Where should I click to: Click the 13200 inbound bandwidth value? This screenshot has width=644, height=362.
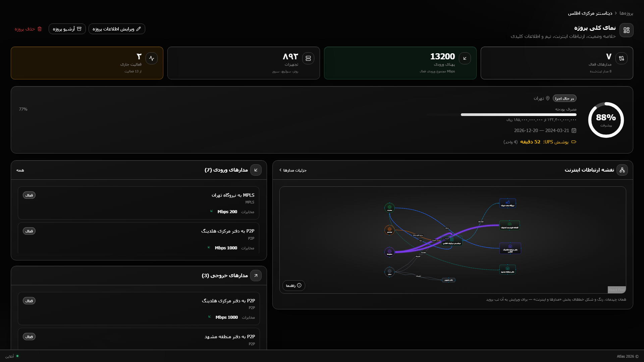(442, 56)
